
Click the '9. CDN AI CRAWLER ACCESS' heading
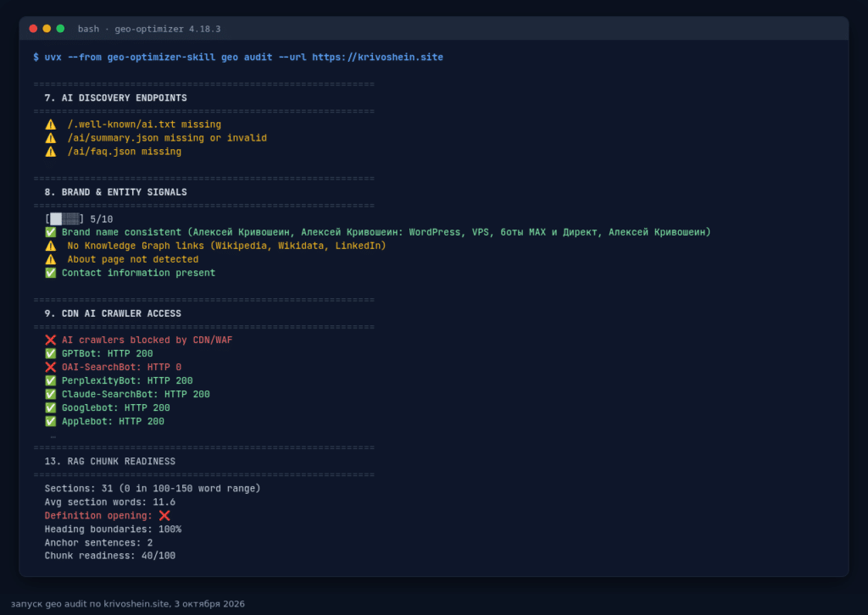113,313
